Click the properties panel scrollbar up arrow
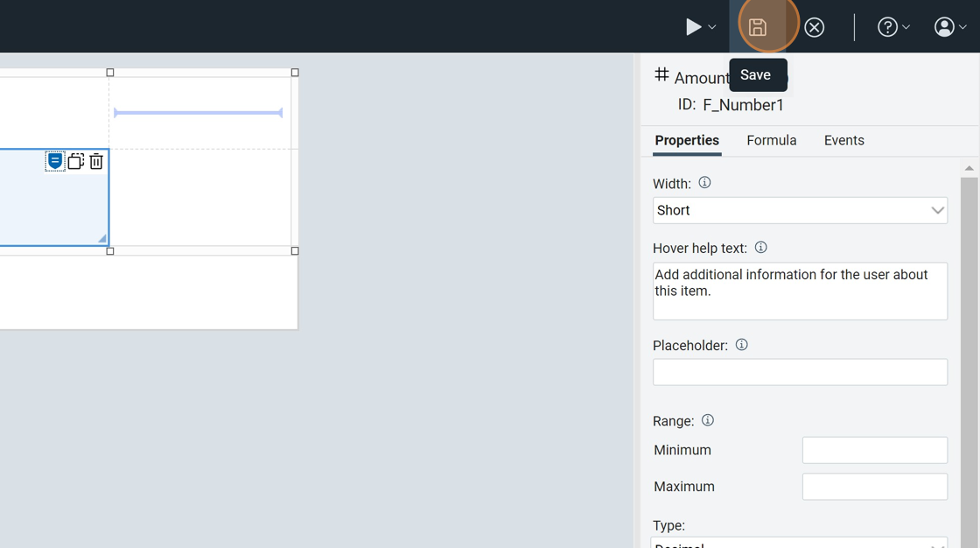The image size is (980, 548). coord(969,168)
